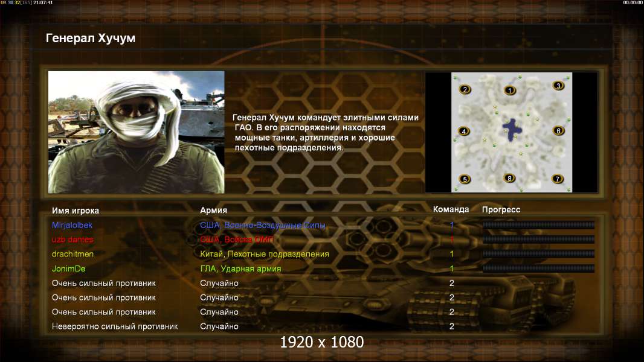Select start position 6 on the minimap
644x362 pixels.
pos(559,131)
